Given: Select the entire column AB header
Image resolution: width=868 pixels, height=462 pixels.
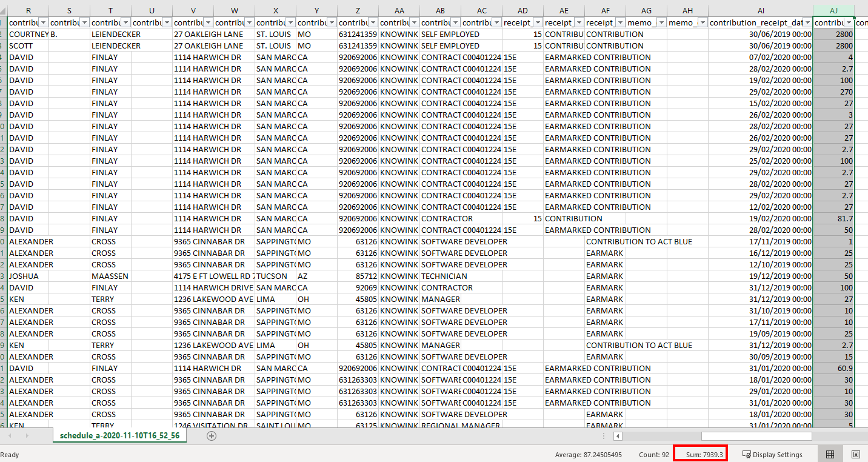Looking at the screenshot, I should [440, 10].
